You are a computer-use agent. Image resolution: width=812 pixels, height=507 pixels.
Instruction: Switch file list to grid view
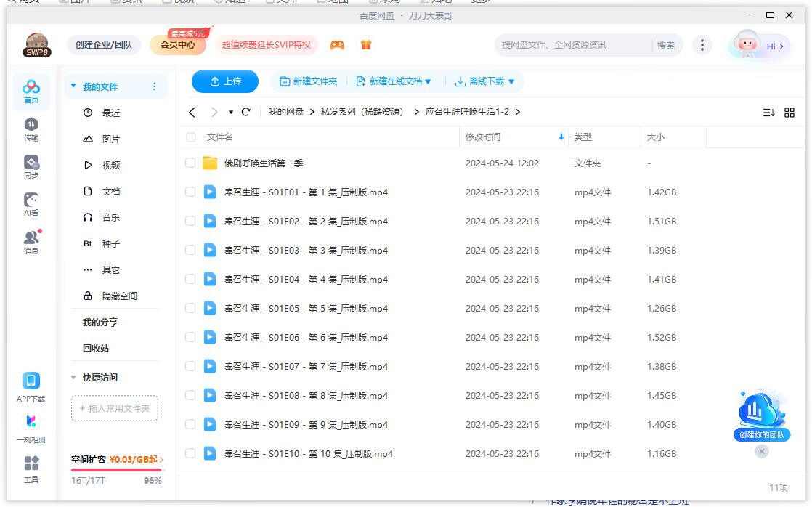[x=789, y=113]
